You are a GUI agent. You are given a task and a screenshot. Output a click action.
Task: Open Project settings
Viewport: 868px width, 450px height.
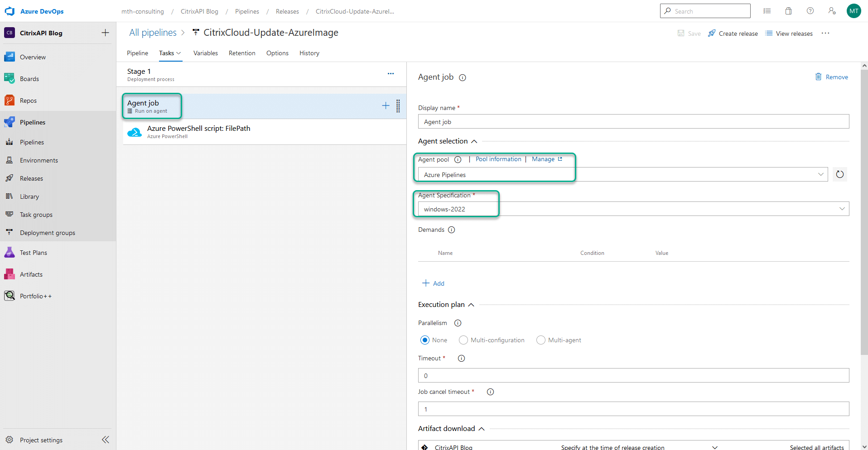point(41,440)
